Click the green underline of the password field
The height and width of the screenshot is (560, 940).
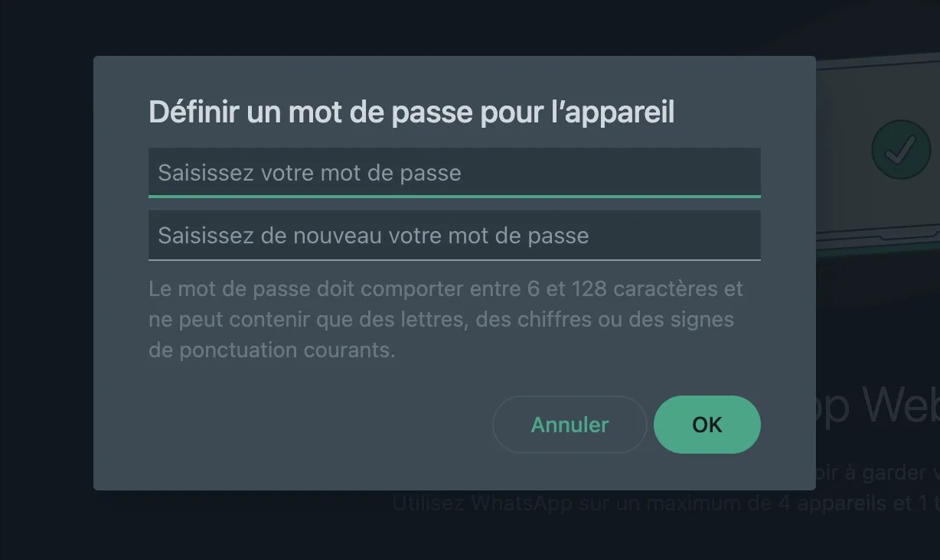[x=454, y=197]
